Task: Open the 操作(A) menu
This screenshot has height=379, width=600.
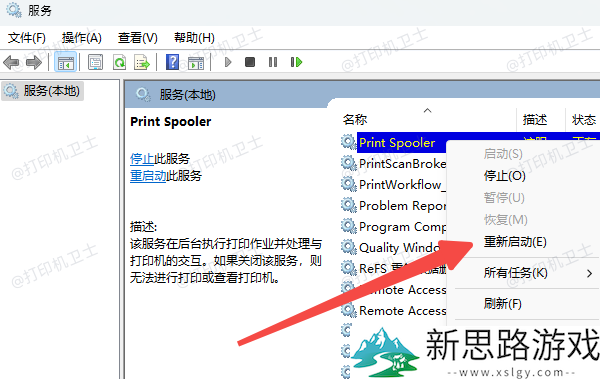Action: 82,38
